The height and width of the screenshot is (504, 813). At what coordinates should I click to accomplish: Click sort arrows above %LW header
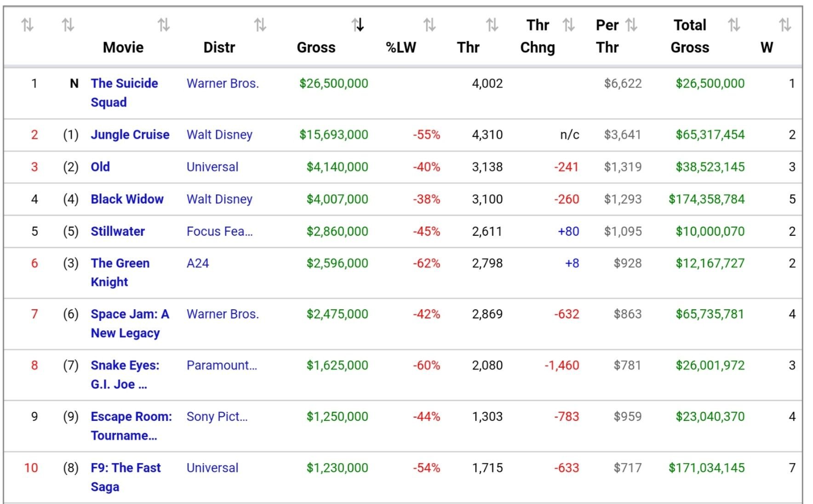[x=429, y=24]
